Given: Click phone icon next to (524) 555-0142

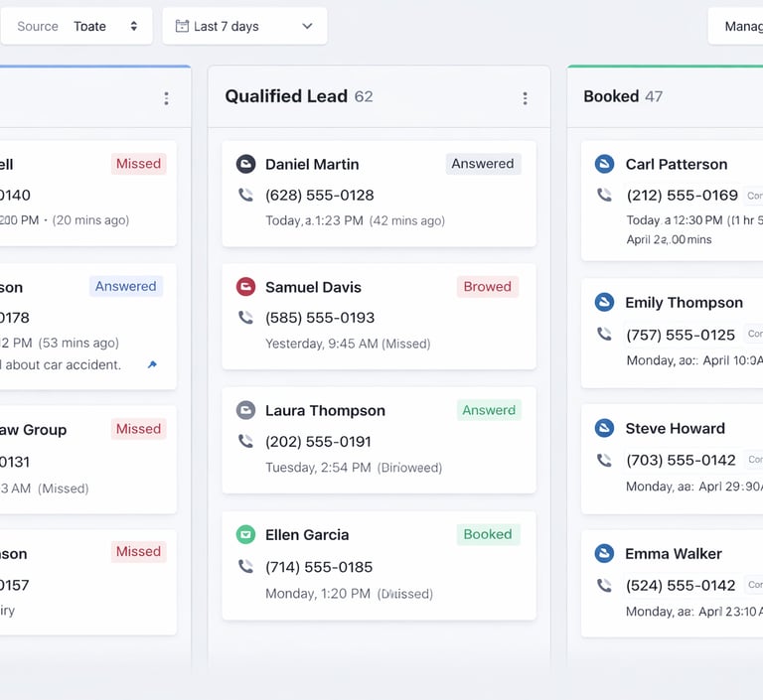Looking at the screenshot, I should click(604, 585).
